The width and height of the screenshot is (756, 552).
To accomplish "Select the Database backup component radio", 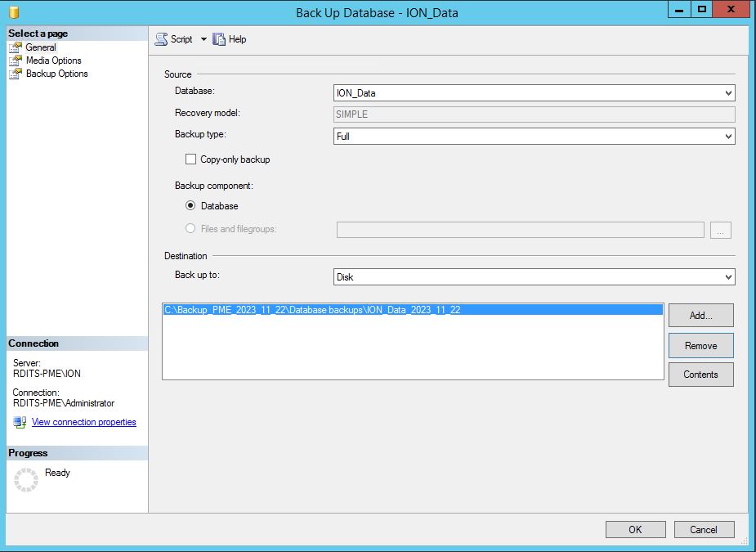I will 190,206.
